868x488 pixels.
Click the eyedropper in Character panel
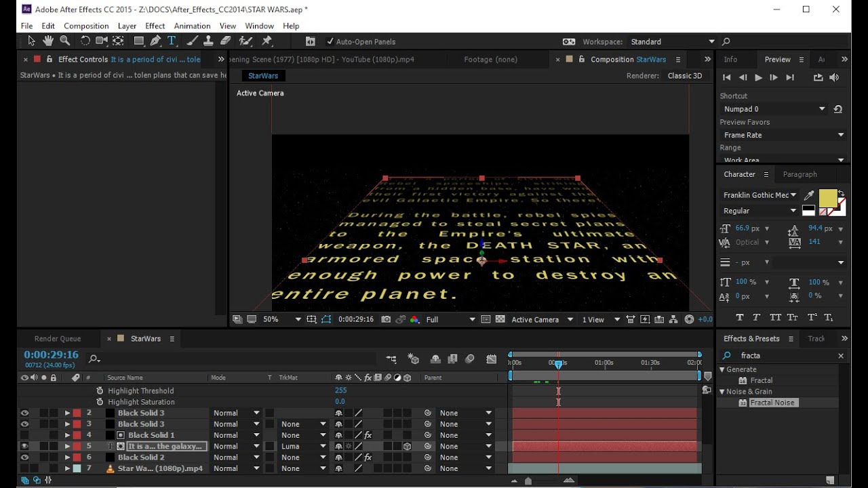808,195
